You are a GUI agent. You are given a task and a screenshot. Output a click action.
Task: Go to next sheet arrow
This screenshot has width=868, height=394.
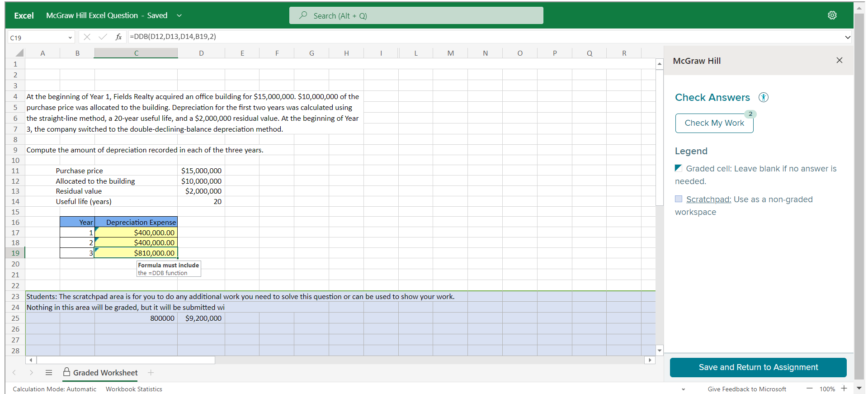click(31, 373)
